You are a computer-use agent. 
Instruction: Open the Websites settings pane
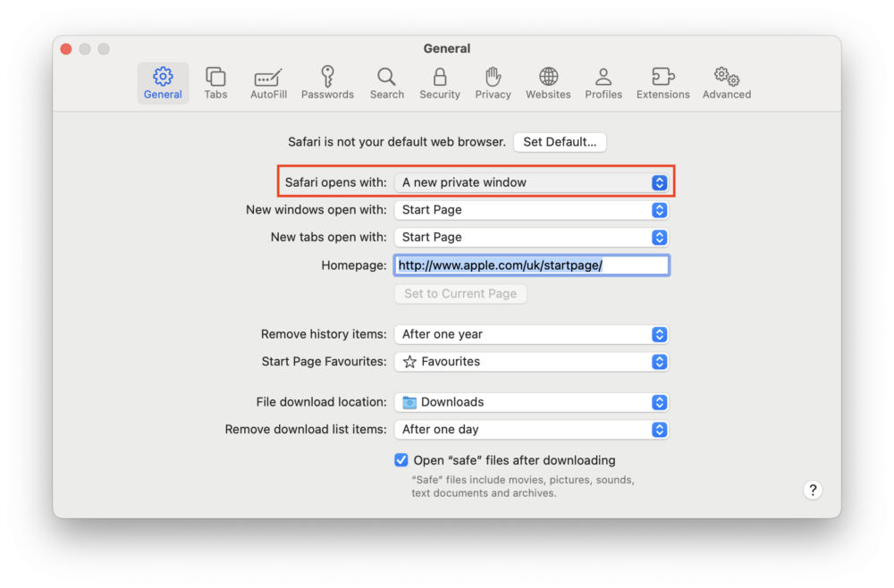point(547,82)
